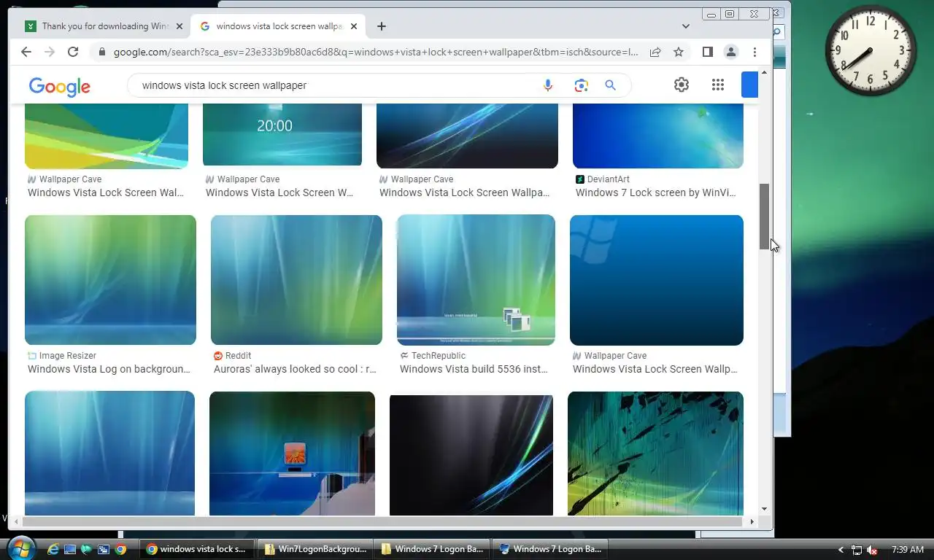Bookmark this tab with the star icon
This screenshot has width=934, height=560.
679,52
